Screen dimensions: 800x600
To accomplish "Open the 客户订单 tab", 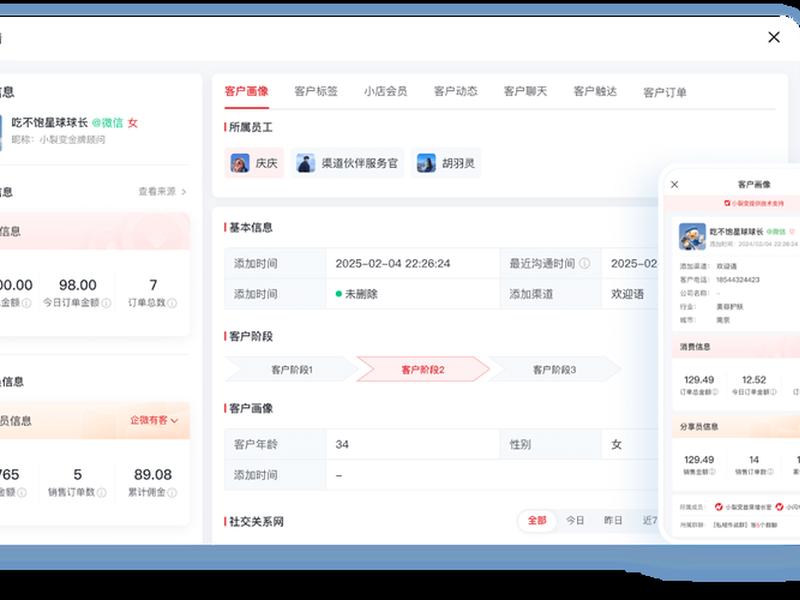I will (x=665, y=92).
